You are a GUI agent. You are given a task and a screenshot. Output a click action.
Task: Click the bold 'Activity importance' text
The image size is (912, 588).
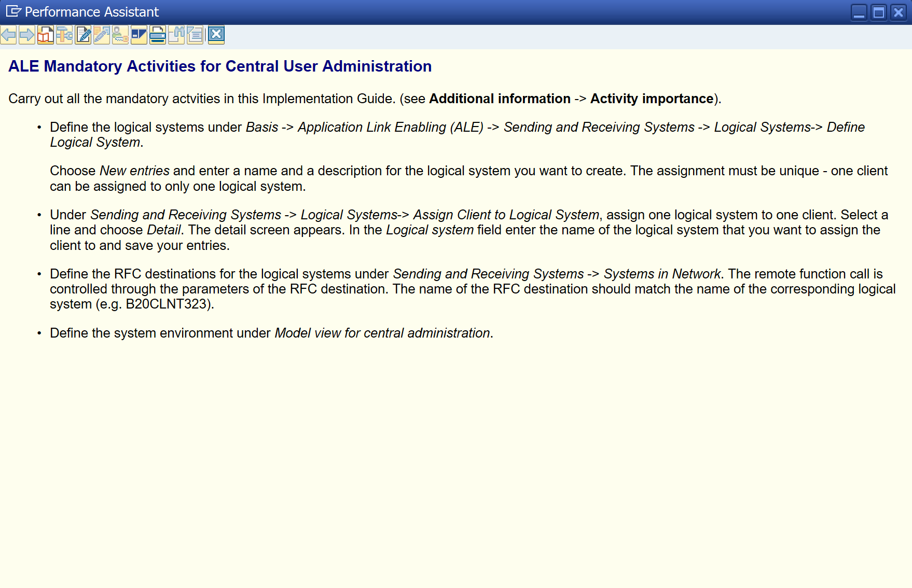point(652,99)
